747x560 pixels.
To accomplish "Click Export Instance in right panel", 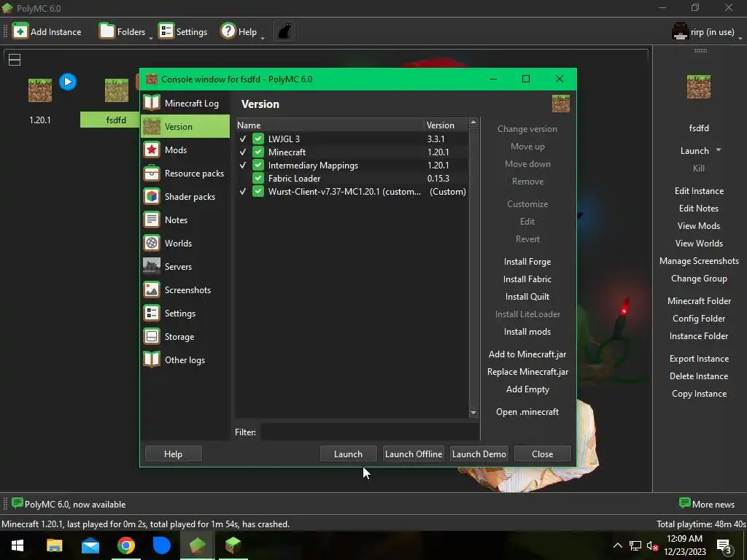I will (x=699, y=359).
